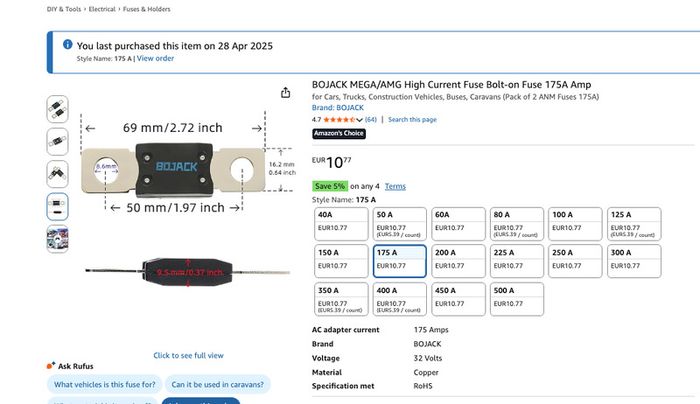Click the Save 5% green badge
700x404 pixels.
point(330,186)
